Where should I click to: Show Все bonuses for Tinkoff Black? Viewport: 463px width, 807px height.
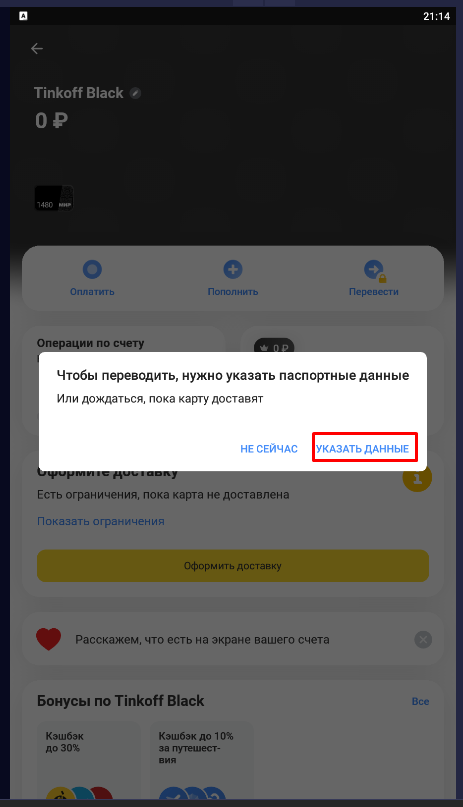click(x=420, y=701)
